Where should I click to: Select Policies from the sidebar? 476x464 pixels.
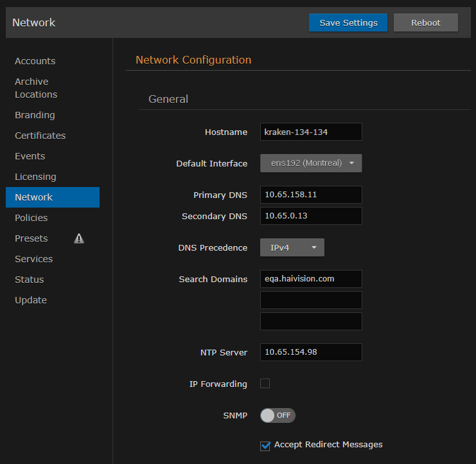point(31,218)
